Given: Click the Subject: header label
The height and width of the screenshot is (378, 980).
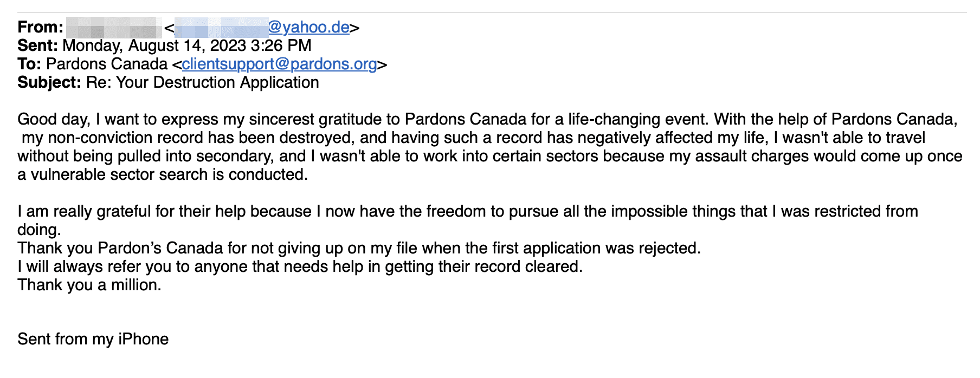Looking at the screenshot, I should (49, 82).
